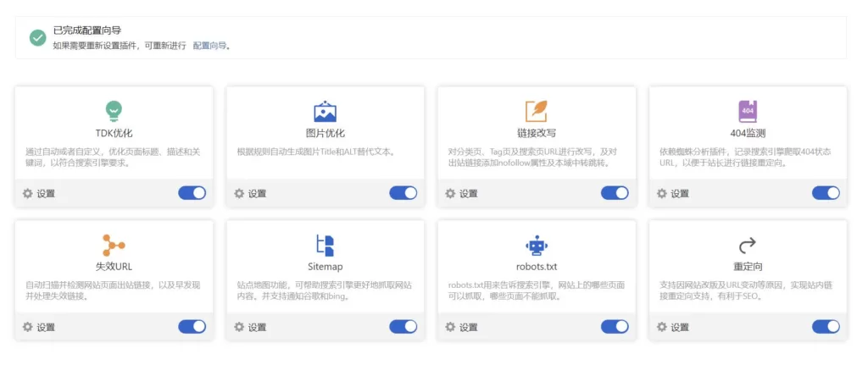Switch off the Sitemap toggle

click(x=403, y=327)
